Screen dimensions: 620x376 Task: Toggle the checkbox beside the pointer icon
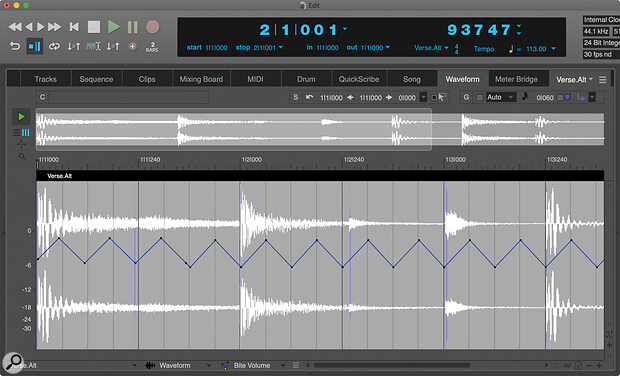pos(434,97)
